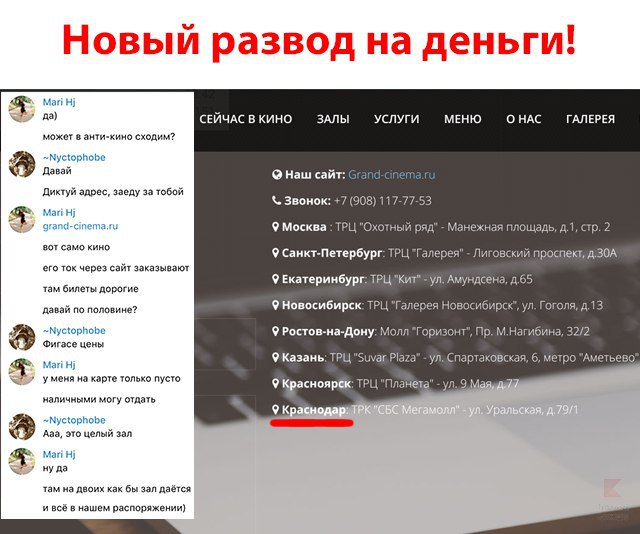The image size is (640, 534).
Task: Click the ~Nyctophobe name above 'Ааа, это целый зал'
Action: 74,420
